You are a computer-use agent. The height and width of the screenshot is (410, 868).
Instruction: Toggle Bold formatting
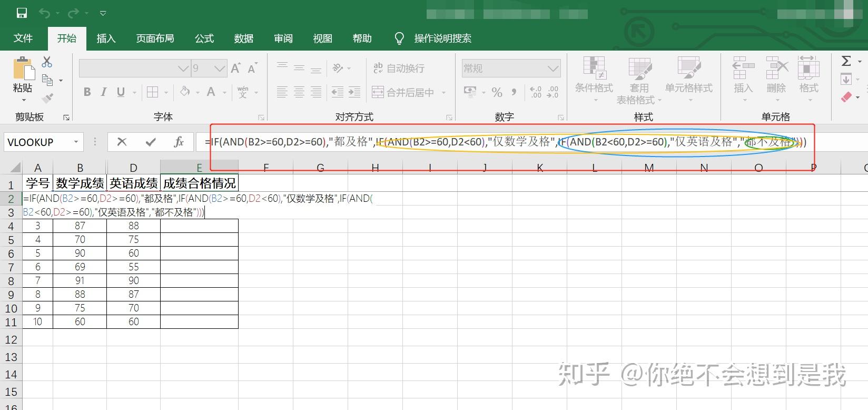(87, 92)
